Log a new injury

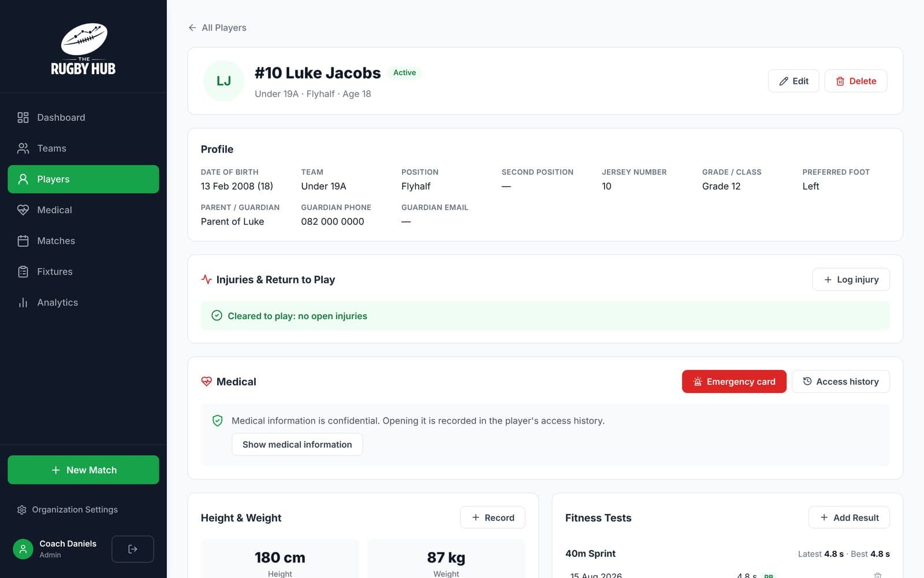(851, 279)
